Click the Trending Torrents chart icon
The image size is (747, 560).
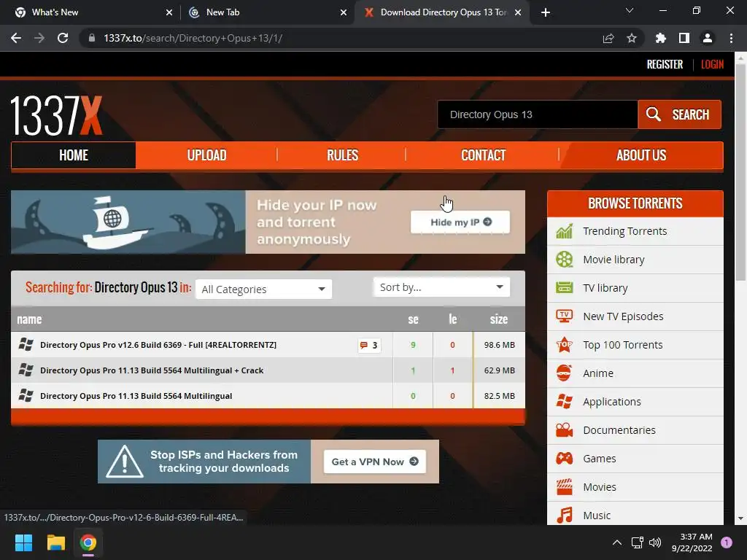point(564,231)
